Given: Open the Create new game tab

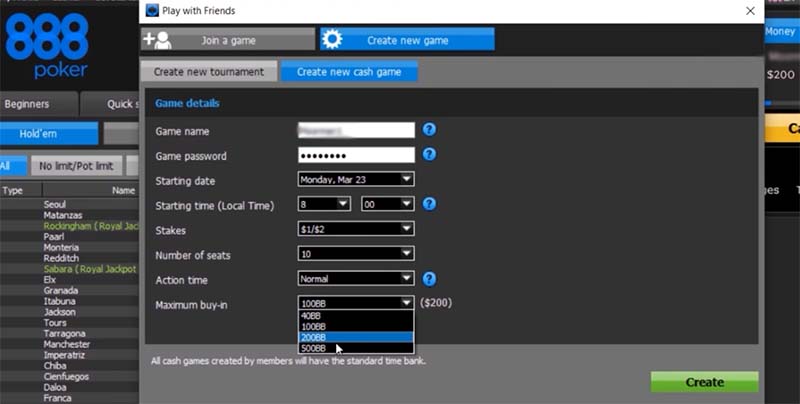Looking at the screenshot, I should [407, 40].
